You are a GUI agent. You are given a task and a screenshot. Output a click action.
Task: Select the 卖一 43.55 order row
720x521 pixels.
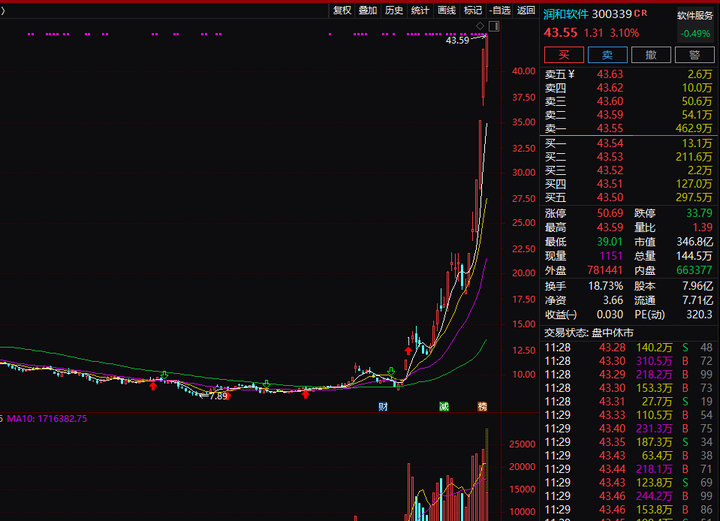click(629, 128)
